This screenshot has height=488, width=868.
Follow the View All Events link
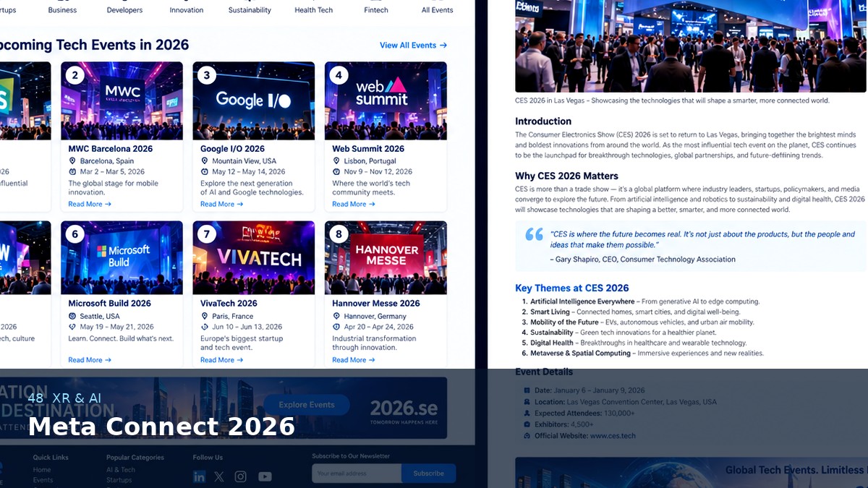(x=413, y=45)
